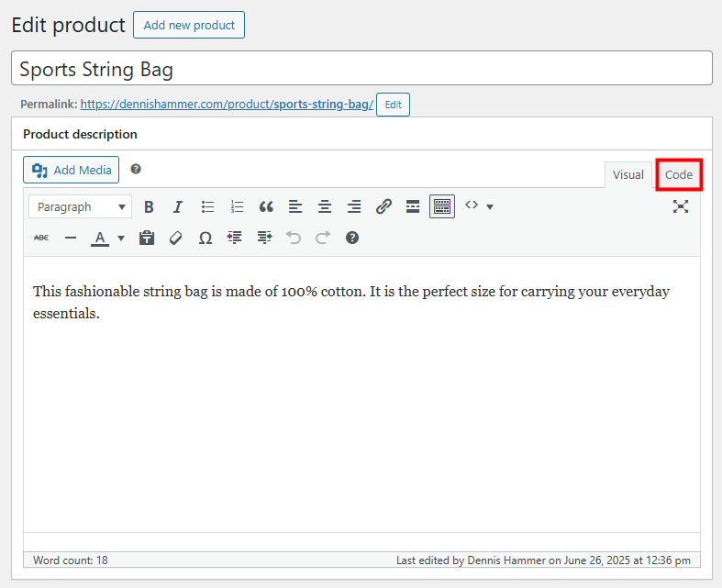Insert a bulleted list

click(x=208, y=207)
